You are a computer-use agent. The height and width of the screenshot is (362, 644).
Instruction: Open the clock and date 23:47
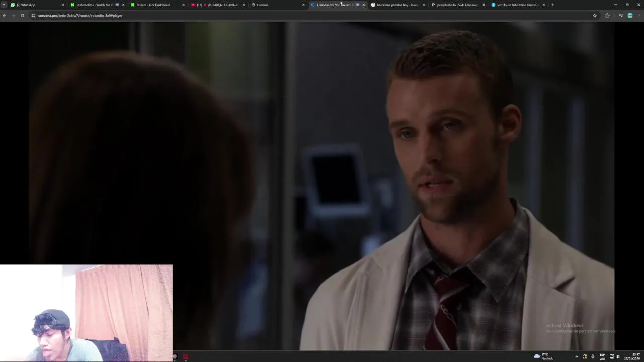point(633,357)
